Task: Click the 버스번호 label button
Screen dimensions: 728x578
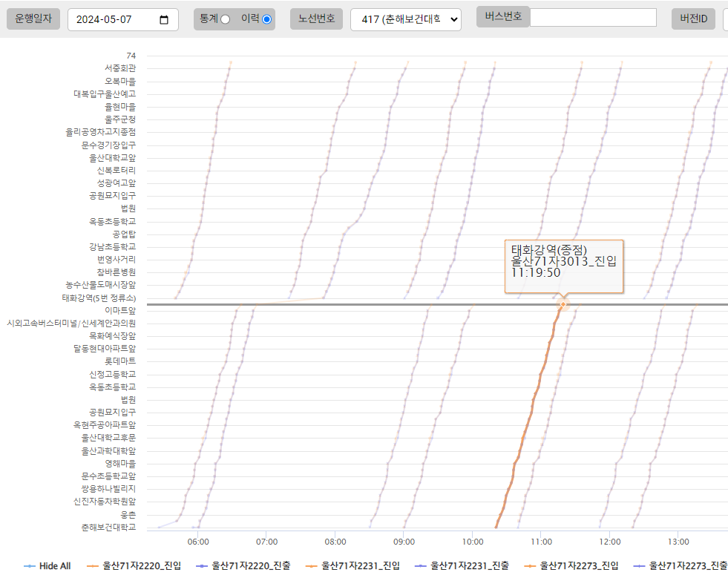Action: 503,16
